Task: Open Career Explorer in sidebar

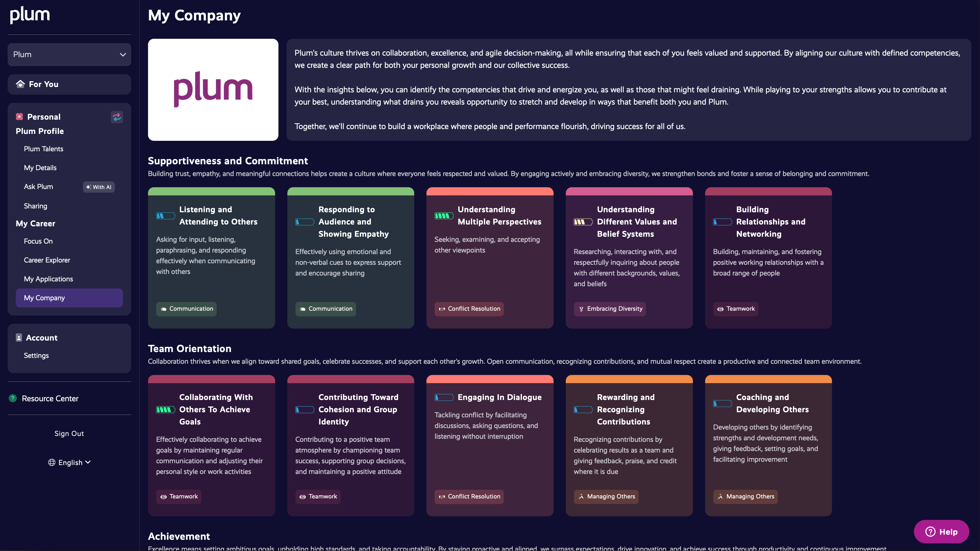Action: coord(47,260)
